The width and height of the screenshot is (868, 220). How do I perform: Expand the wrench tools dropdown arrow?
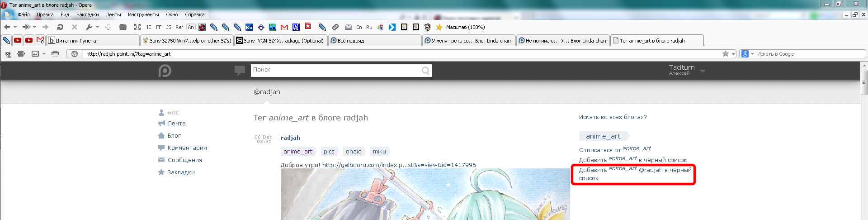point(97,27)
